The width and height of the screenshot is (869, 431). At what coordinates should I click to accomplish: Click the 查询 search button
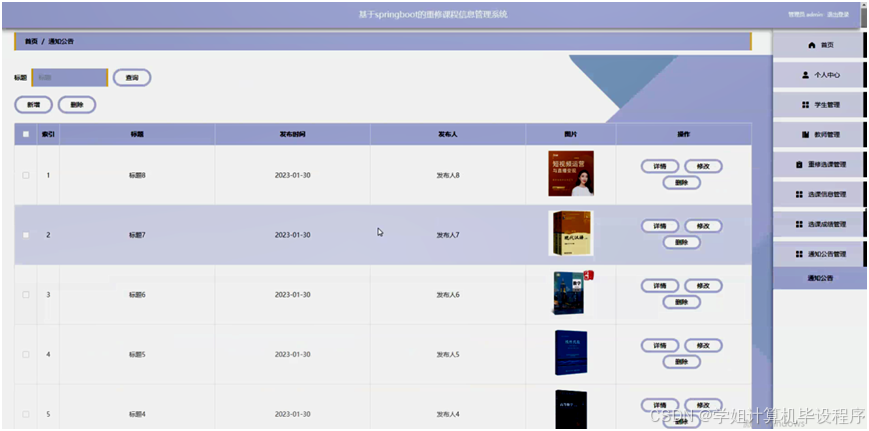click(x=132, y=78)
